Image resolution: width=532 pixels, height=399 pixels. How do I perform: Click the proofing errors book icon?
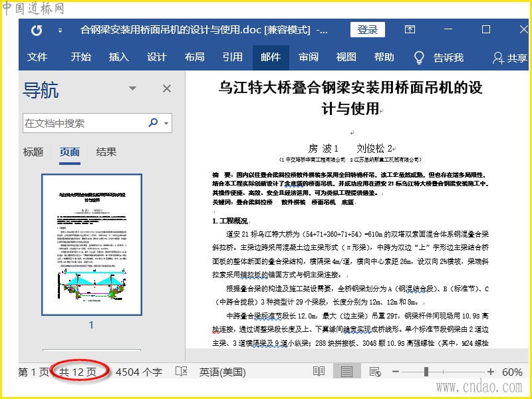click(x=181, y=372)
